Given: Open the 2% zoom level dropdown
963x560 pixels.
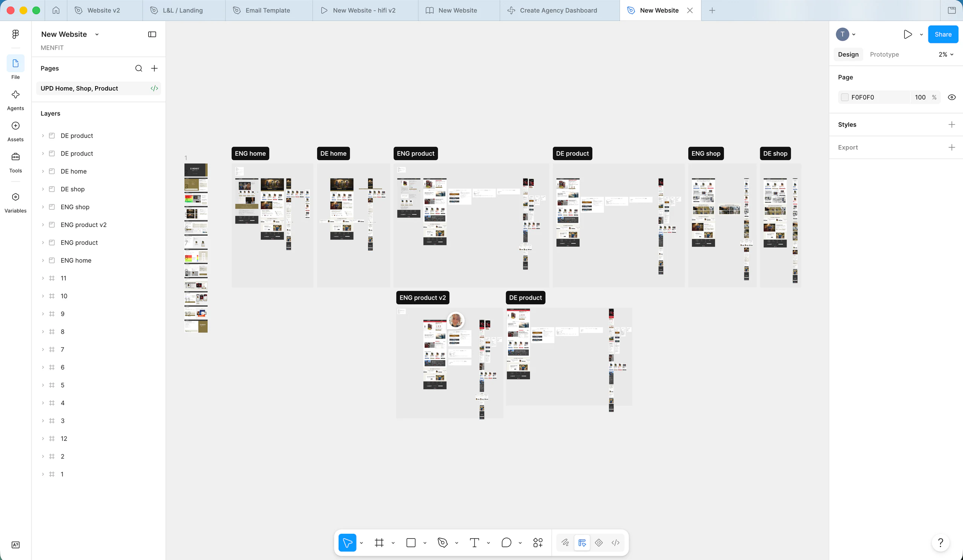Looking at the screenshot, I should 946,54.
